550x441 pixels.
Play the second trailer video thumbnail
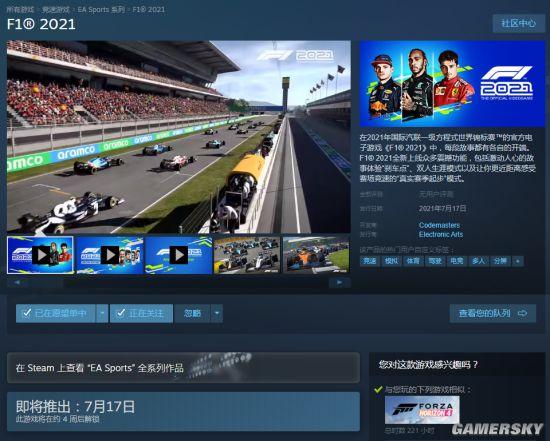109,255
